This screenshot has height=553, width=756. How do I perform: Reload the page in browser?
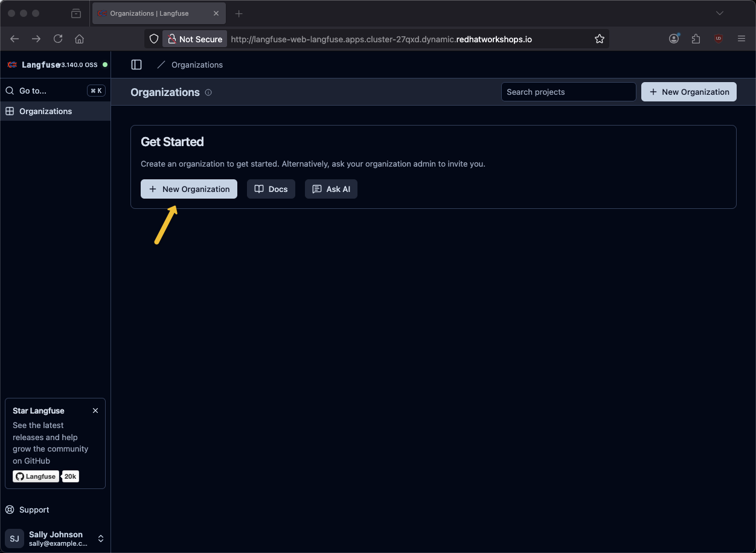pyautogui.click(x=58, y=39)
